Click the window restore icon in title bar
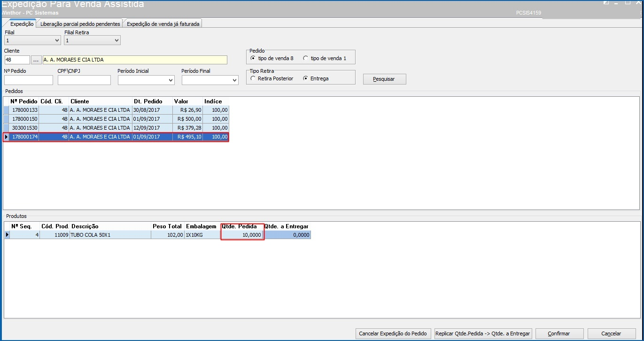The height and width of the screenshot is (341, 644). [x=628, y=2]
